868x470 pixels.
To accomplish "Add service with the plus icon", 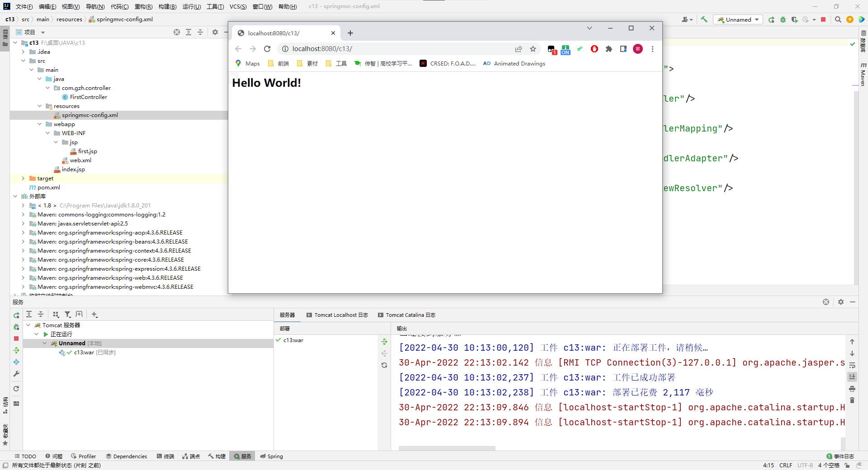I will click(x=94, y=315).
